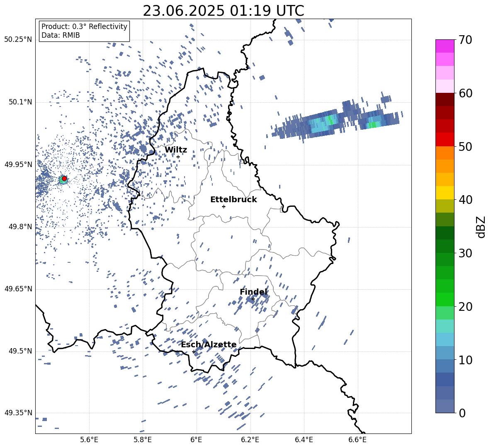The width and height of the screenshot is (491, 448).
Task: Click the colorbar tick value 50
Action: pyautogui.click(x=465, y=146)
